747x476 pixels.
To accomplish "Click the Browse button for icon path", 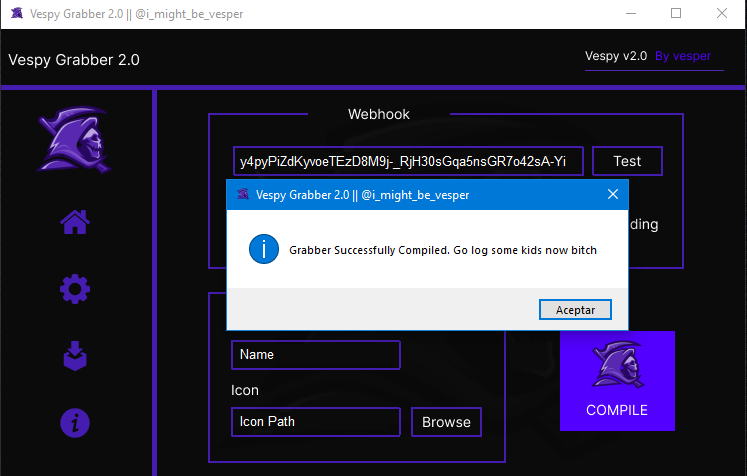I will coord(446,422).
